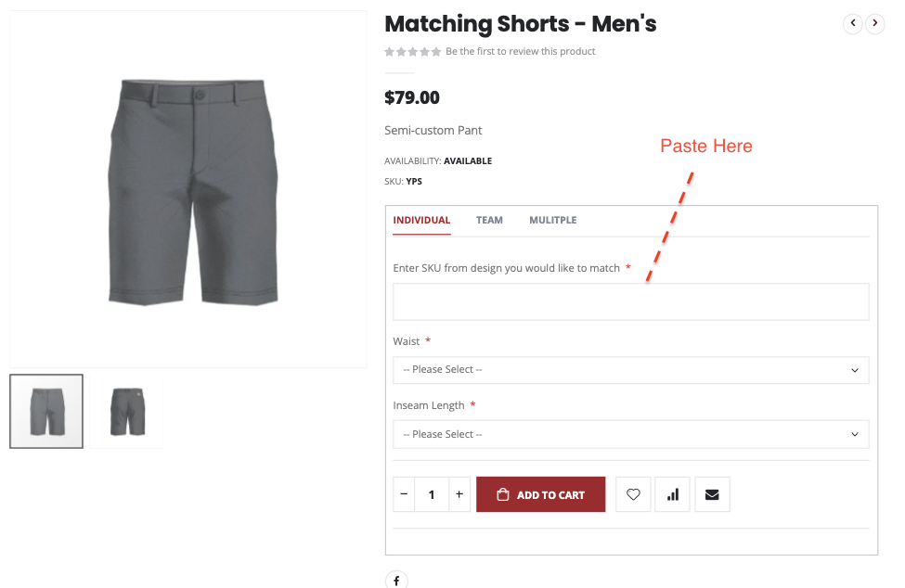Decrease quantity with minus button
Image resolution: width=905 pixels, height=588 pixels.
coord(404,494)
